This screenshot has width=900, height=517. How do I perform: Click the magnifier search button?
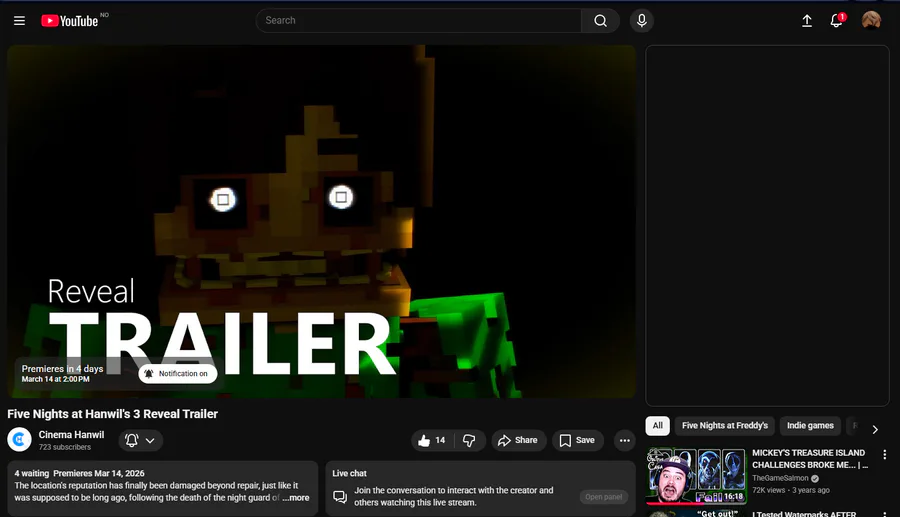(600, 21)
